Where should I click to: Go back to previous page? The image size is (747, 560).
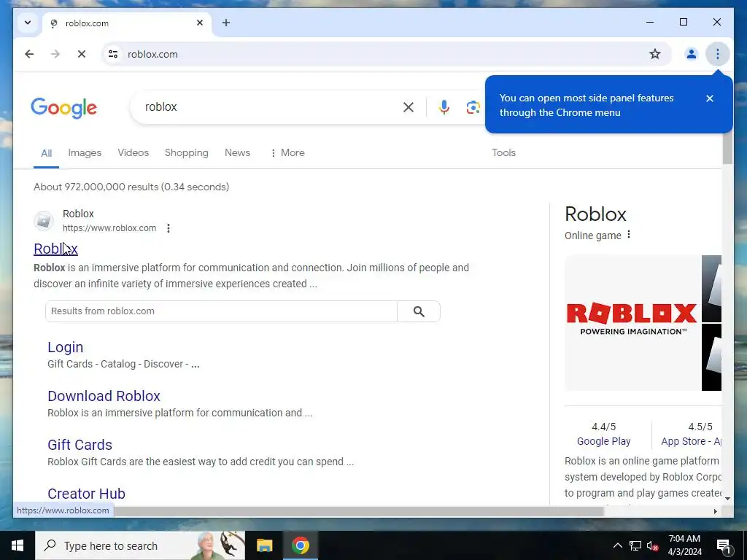pyautogui.click(x=29, y=54)
